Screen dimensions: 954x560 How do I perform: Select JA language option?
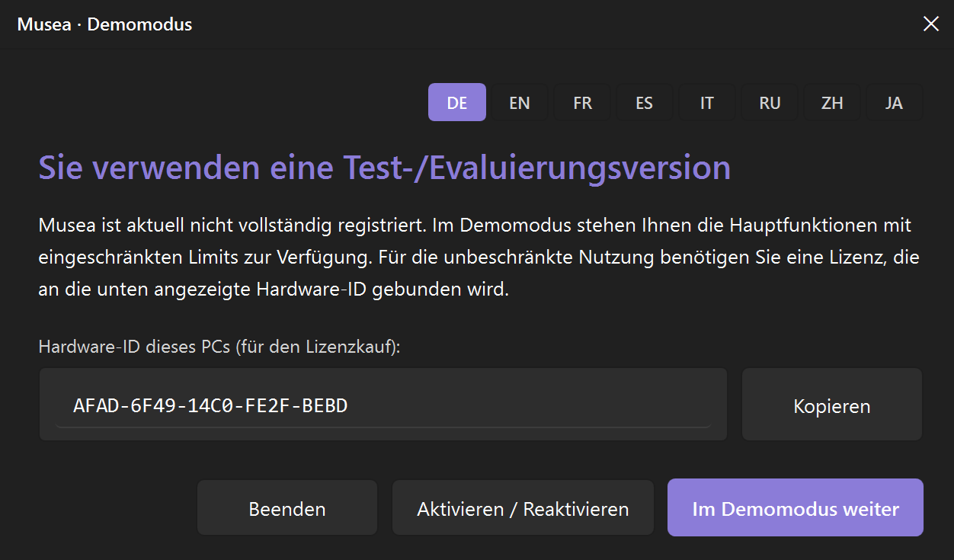(x=895, y=102)
